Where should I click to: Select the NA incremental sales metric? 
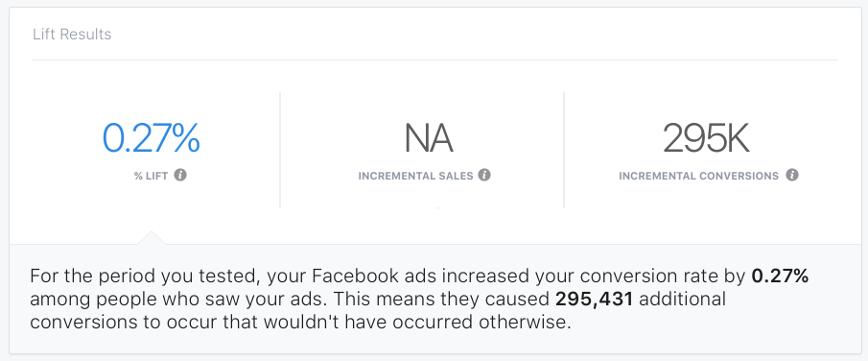pyautogui.click(x=429, y=138)
